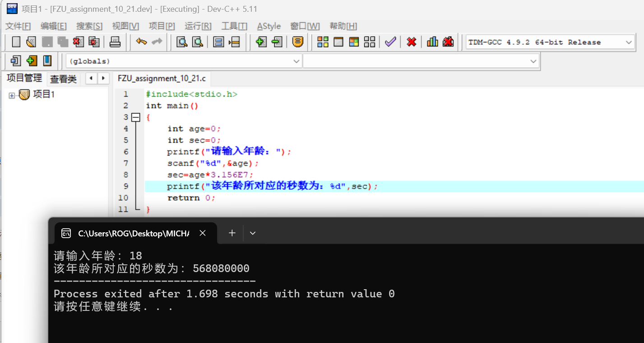
Task: Add a new terminal tab with plus
Action: pyautogui.click(x=232, y=233)
